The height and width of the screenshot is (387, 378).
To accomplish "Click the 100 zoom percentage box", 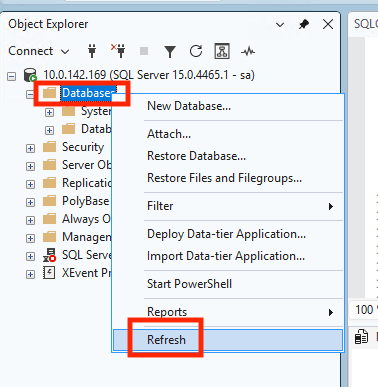I will [x=365, y=310].
